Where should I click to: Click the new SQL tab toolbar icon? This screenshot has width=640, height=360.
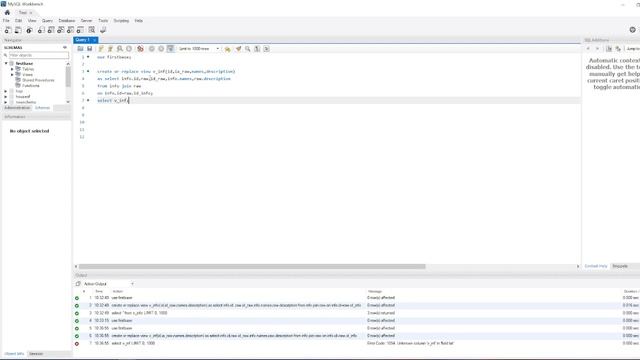coord(8,30)
